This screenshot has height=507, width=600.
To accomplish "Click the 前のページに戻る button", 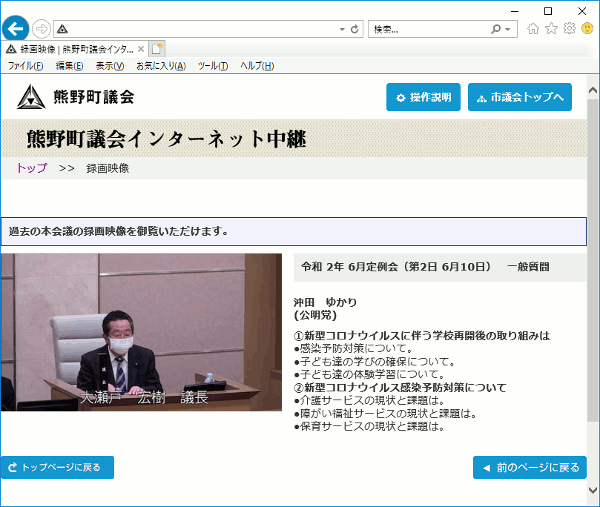I will [x=530, y=467].
